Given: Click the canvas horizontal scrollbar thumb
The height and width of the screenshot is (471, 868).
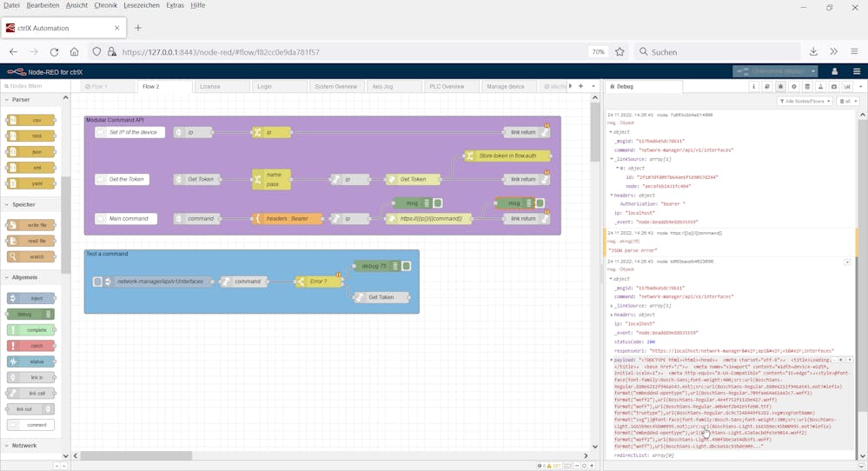Looking at the screenshot, I should pos(136,455).
